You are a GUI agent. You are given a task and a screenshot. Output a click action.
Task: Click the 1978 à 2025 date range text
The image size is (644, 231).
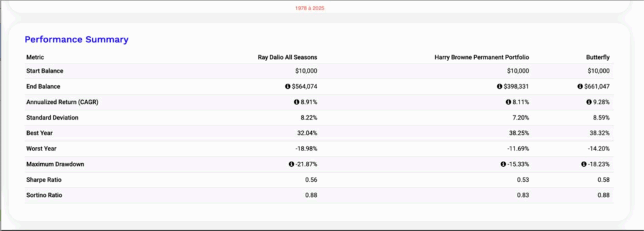(x=309, y=8)
